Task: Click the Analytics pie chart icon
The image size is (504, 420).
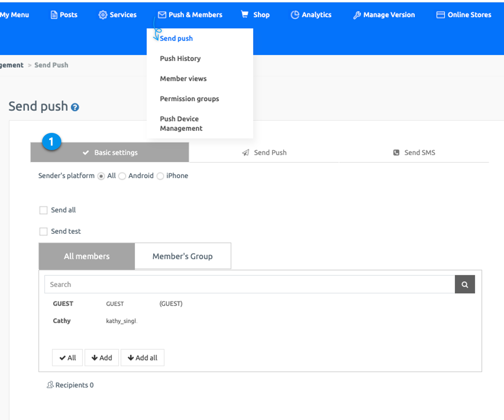Action: click(295, 15)
